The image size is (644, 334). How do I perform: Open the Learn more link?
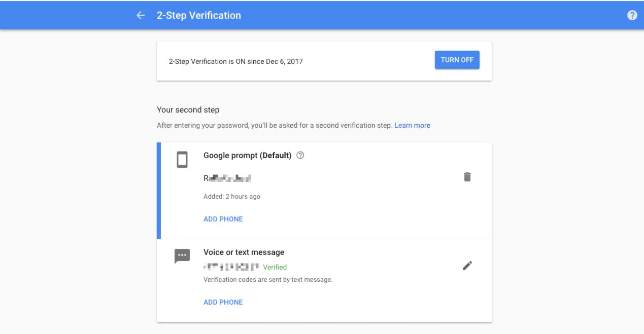(412, 125)
